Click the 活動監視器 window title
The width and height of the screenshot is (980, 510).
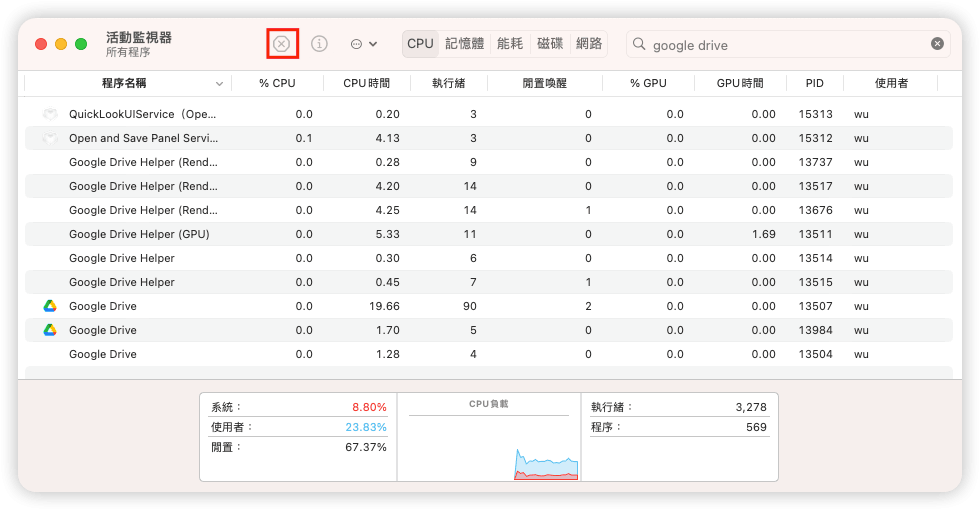pos(139,38)
